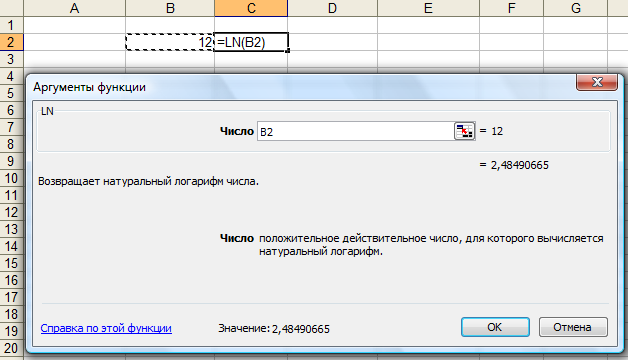Click the Значение: 2,48490665 result text

point(274,329)
